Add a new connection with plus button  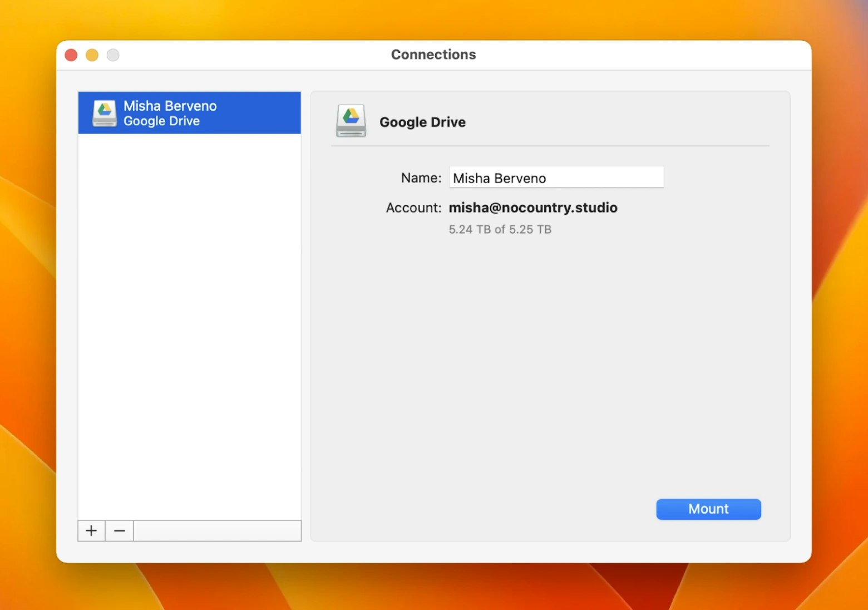click(x=91, y=531)
